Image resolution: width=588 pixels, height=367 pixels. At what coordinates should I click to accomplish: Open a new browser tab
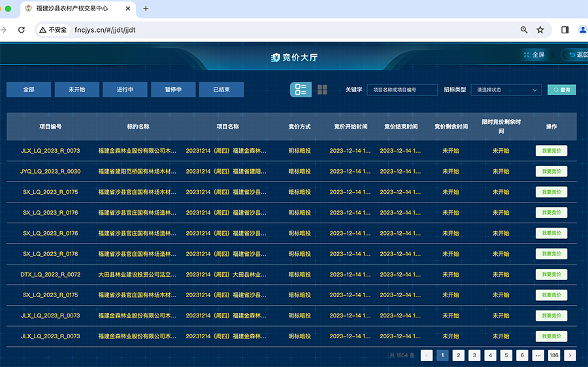point(146,8)
